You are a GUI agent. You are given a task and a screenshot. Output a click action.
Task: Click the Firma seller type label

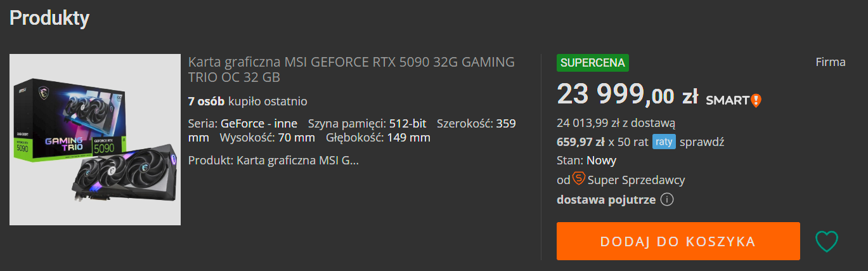[830, 62]
